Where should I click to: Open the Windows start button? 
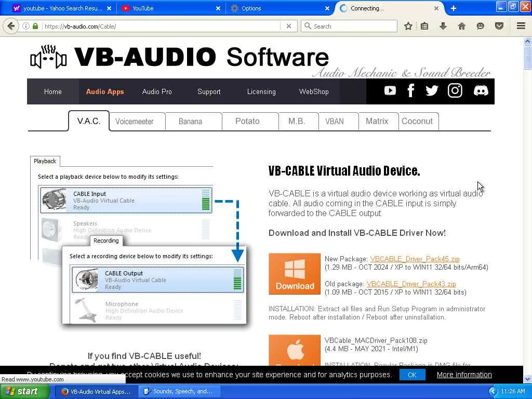(24, 391)
